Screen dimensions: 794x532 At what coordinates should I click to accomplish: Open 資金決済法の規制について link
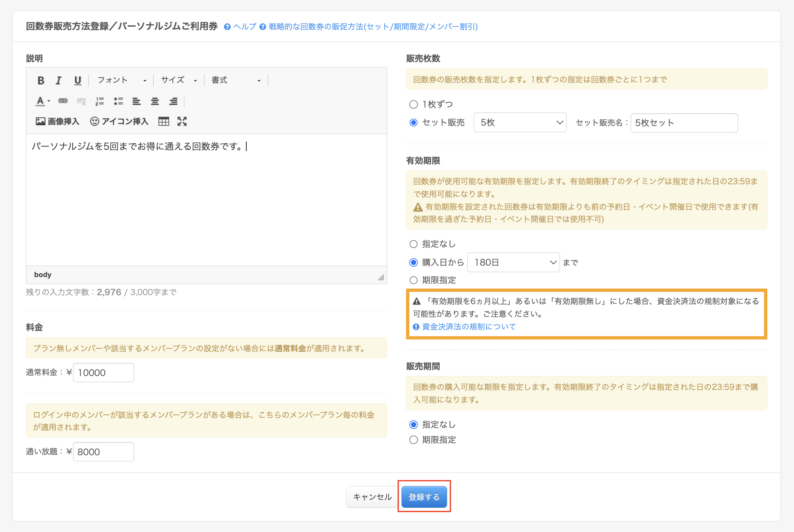468,327
